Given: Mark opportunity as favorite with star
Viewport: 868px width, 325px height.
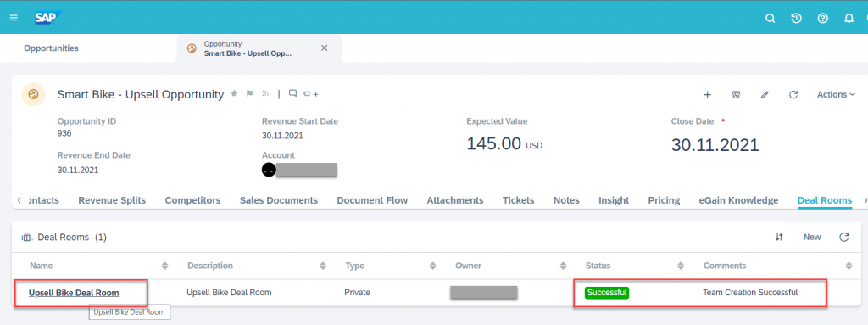Looking at the screenshot, I should [234, 93].
